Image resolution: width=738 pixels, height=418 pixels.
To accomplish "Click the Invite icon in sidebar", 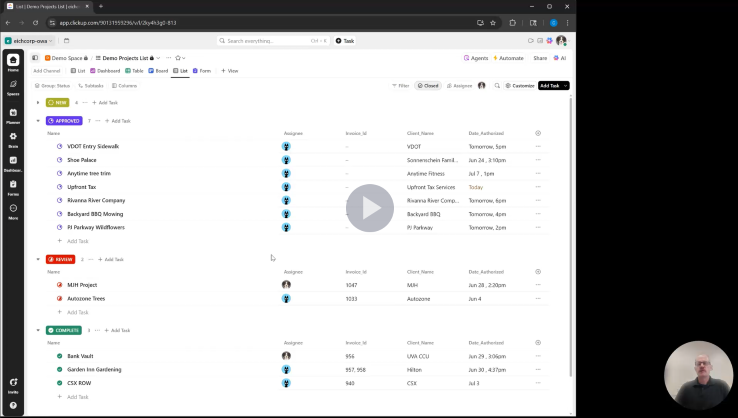I will click(13, 383).
